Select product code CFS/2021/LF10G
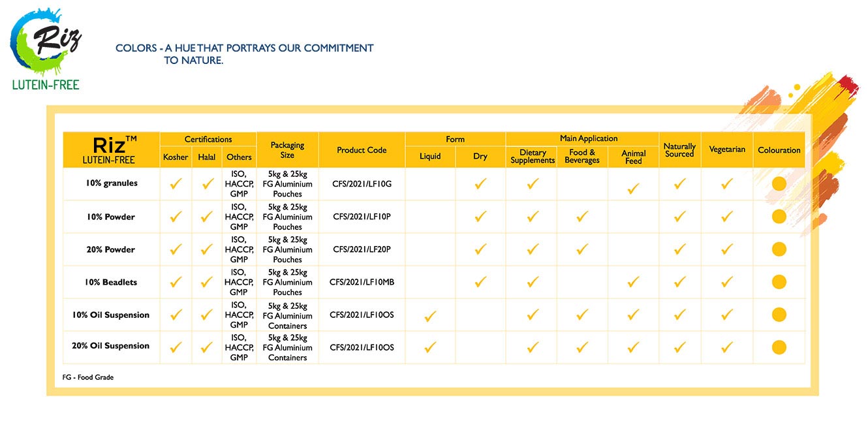This screenshot has height=421, width=868. (x=362, y=184)
